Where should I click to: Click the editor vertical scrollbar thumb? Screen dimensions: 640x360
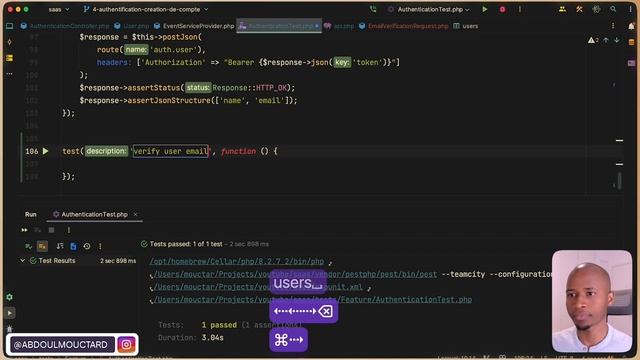[x=620, y=180]
